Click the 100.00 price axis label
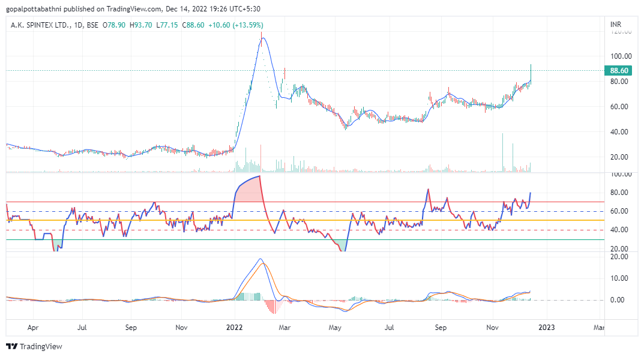 (x=621, y=56)
